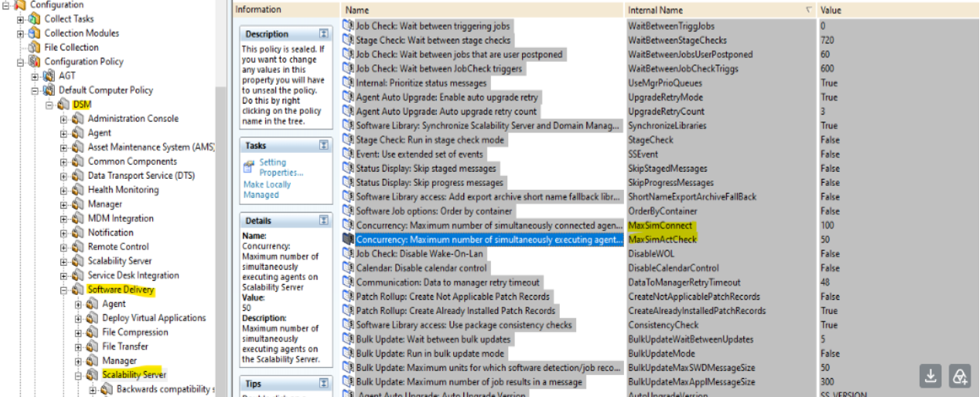Click the Health Monitoring folder icon
This screenshot has height=397, width=980.
click(78, 190)
